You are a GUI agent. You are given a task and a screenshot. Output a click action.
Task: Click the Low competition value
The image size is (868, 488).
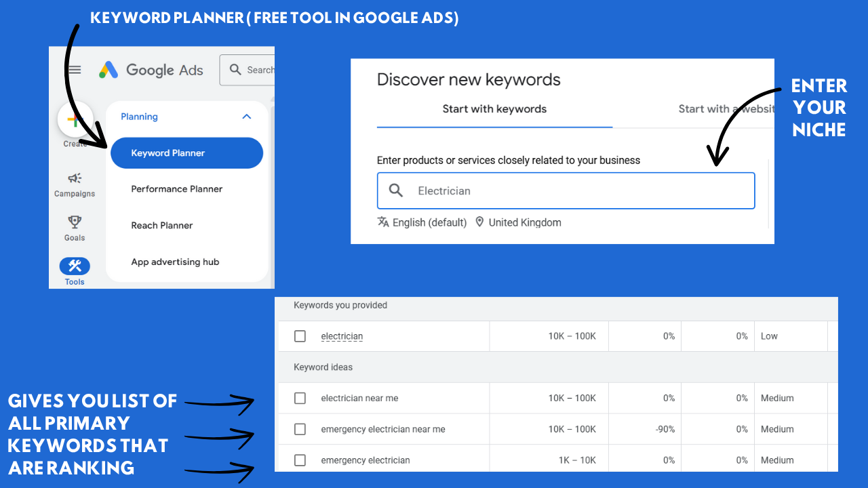point(769,336)
